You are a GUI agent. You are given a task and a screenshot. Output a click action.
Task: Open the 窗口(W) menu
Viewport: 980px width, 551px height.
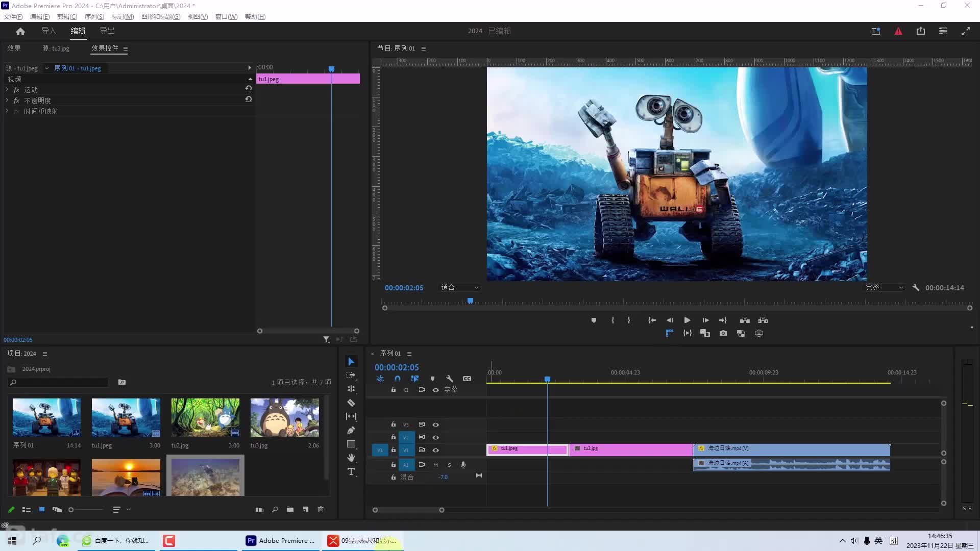pos(226,17)
